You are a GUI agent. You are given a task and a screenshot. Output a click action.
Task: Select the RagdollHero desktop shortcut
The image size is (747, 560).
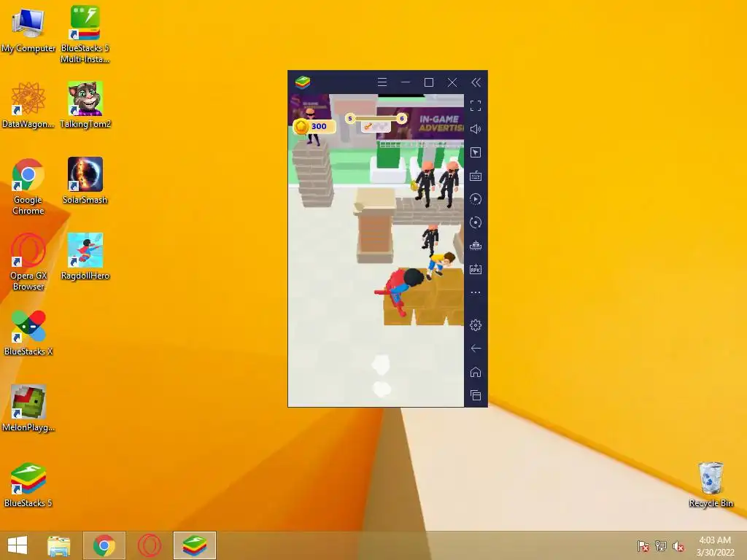[85, 257]
